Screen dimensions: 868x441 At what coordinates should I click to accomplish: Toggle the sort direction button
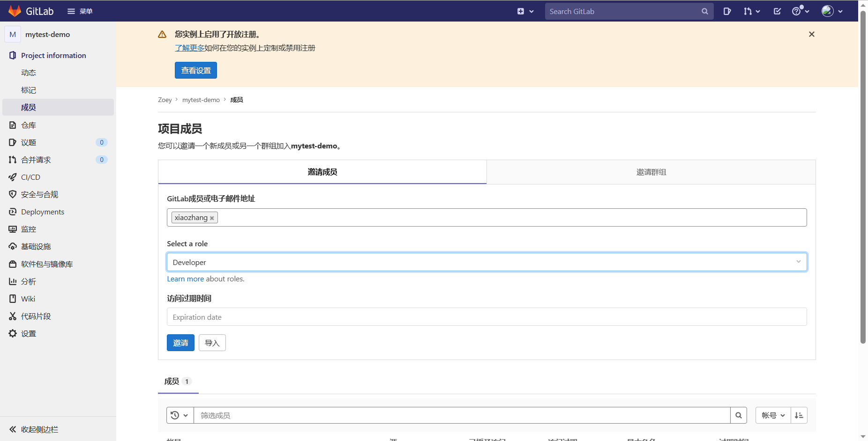tap(799, 415)
